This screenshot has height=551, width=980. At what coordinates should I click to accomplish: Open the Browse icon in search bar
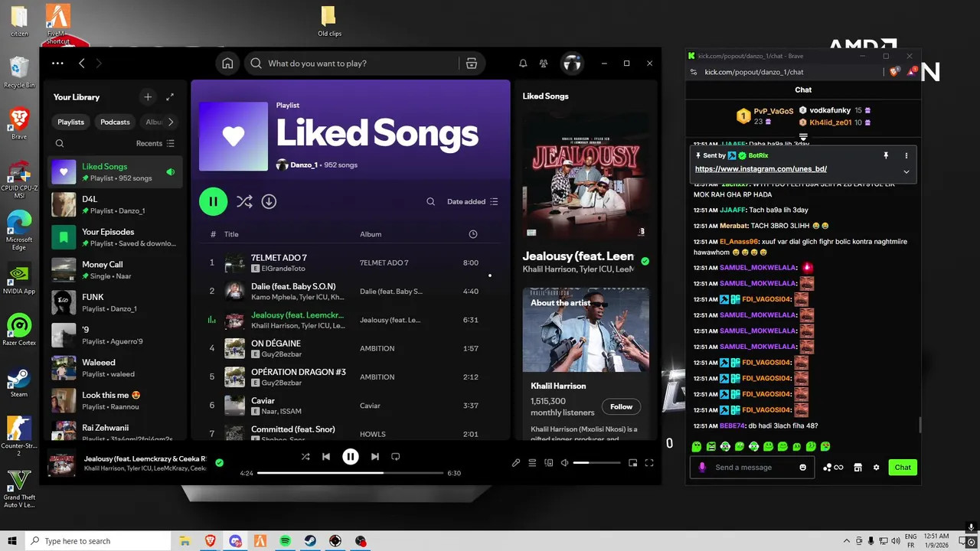(x=472, y=64)
